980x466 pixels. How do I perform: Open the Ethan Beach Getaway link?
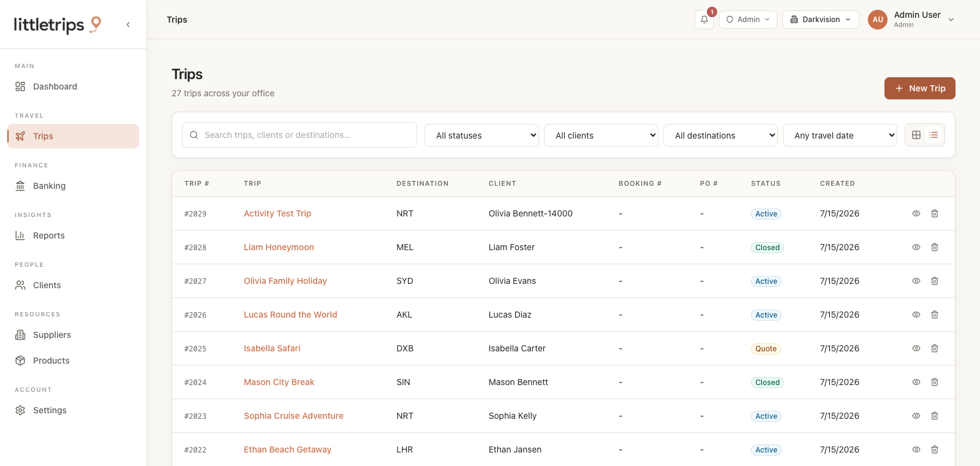tap(287, 449)
